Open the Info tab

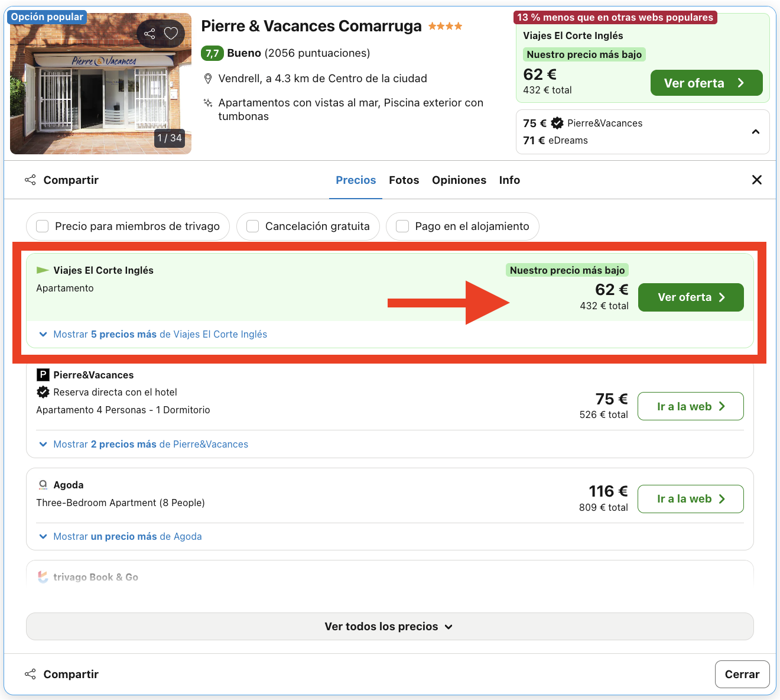click(x=509, y=180)
